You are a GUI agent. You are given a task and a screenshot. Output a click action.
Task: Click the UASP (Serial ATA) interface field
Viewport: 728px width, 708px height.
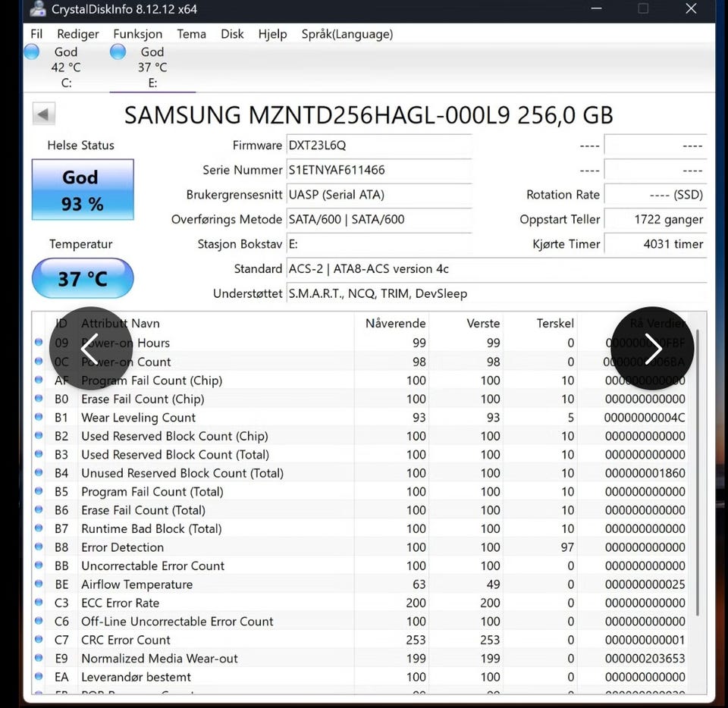point(379,194)
